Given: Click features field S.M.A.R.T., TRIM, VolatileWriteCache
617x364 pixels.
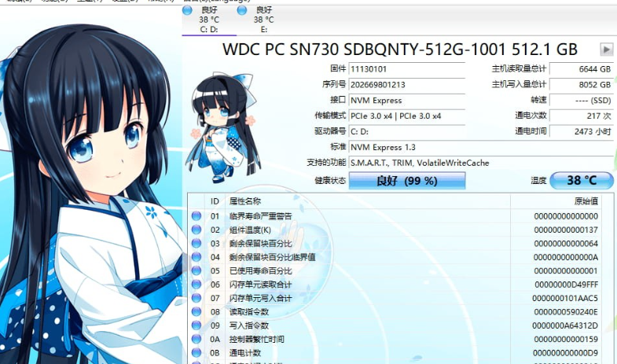Looking at the screenshot, I should point(481,163).
